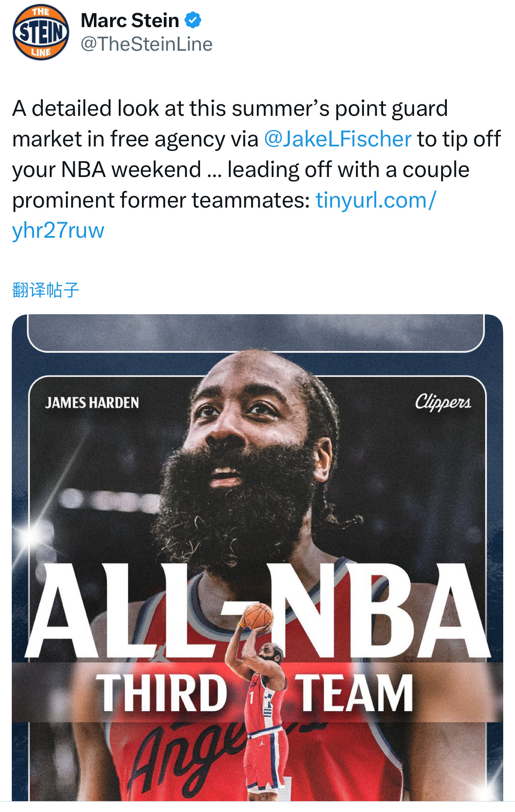This screenshot has height=812, width=515.
Task: Tap the rounded frame atop image
Action: pyautogui.click(x=256, y=332)
